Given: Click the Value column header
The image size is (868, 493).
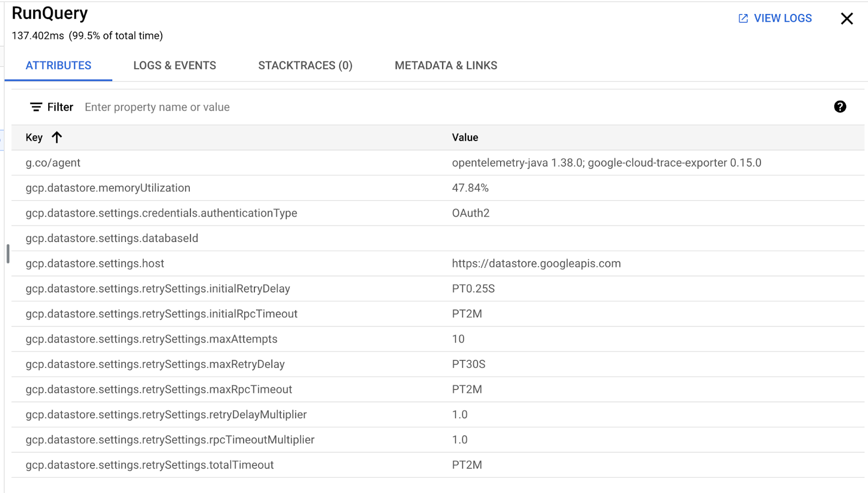Looking at the screenshot, I should coord(465,137).
